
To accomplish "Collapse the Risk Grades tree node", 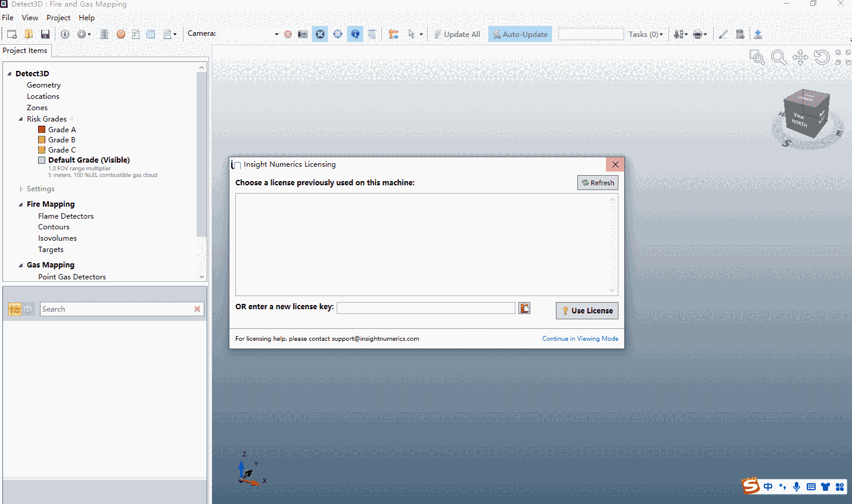I will click(21, 119).
